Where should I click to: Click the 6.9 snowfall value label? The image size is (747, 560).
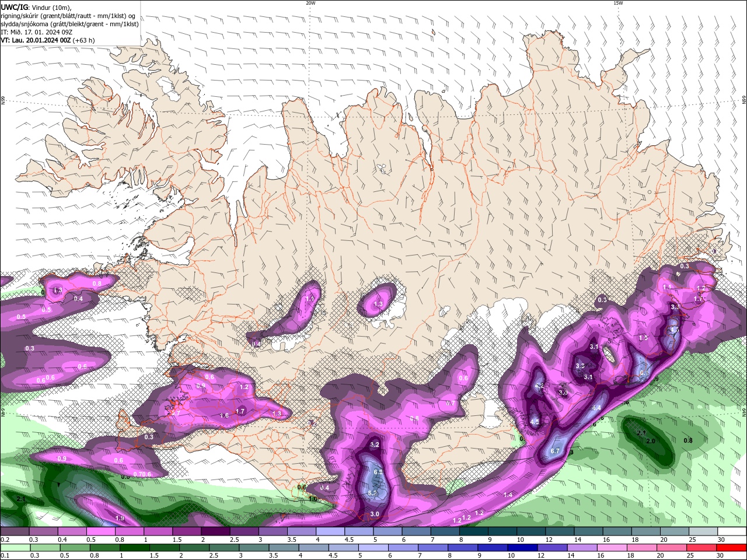378,472
